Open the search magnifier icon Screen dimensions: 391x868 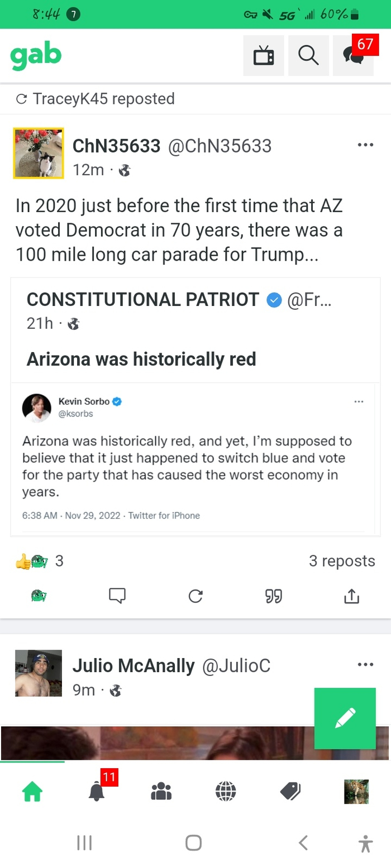coord(308,55)
